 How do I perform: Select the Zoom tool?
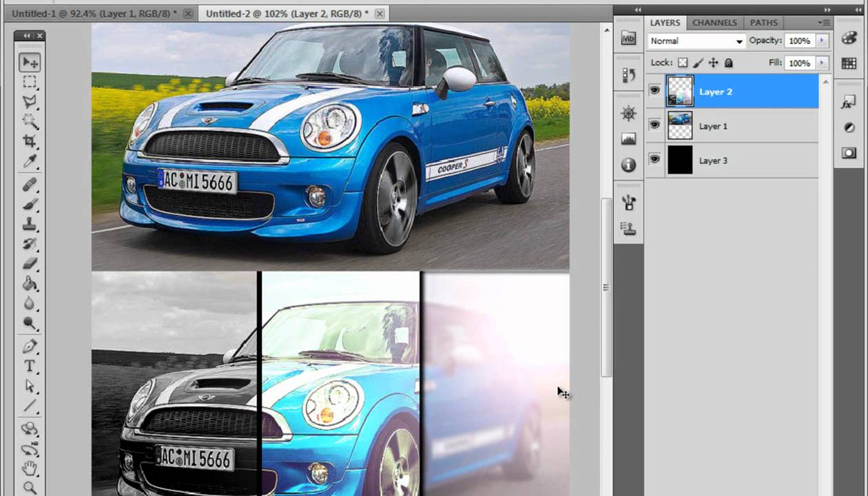[30, 488]
